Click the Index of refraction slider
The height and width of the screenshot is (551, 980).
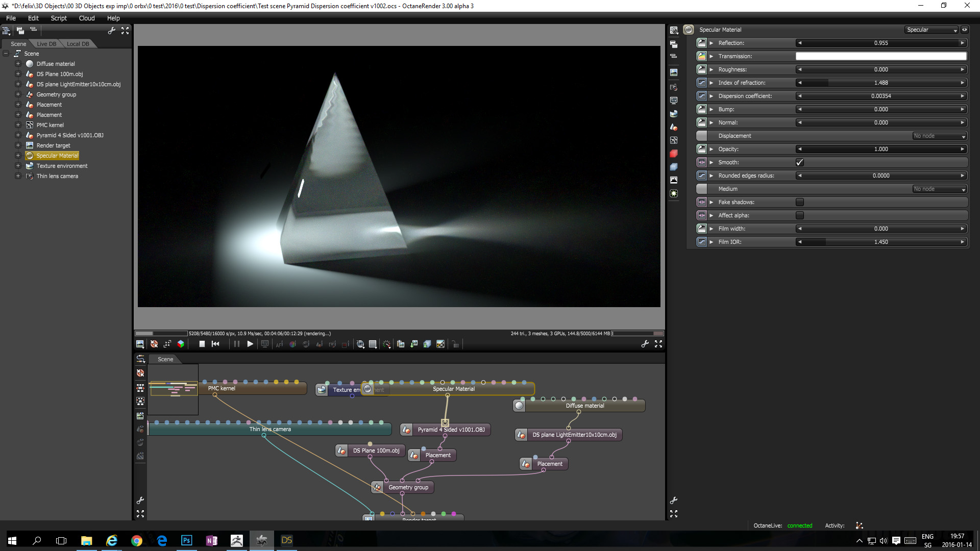(x=880, y=83)
